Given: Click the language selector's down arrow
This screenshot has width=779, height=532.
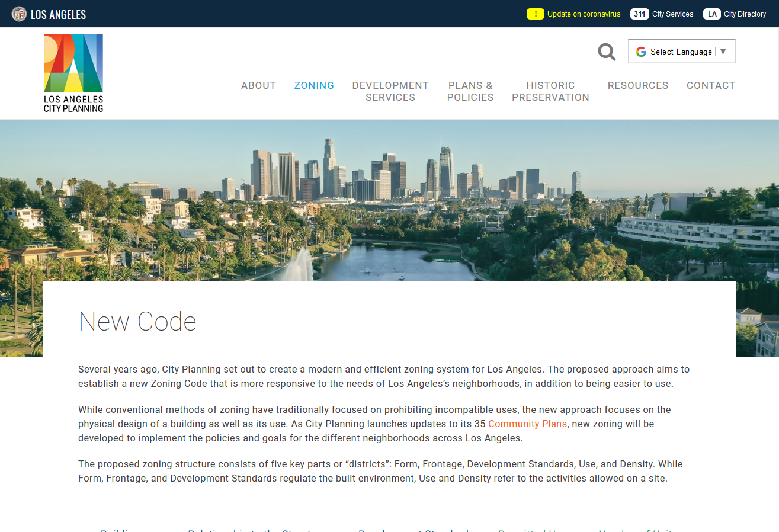Looking at the screenshot, I should (723, 52).
